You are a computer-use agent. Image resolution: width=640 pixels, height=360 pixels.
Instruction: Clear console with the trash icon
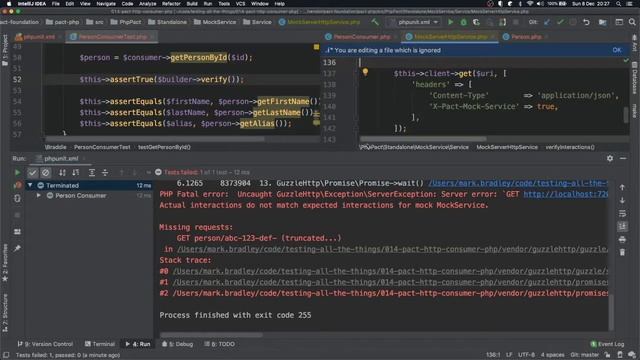[622, 253]
